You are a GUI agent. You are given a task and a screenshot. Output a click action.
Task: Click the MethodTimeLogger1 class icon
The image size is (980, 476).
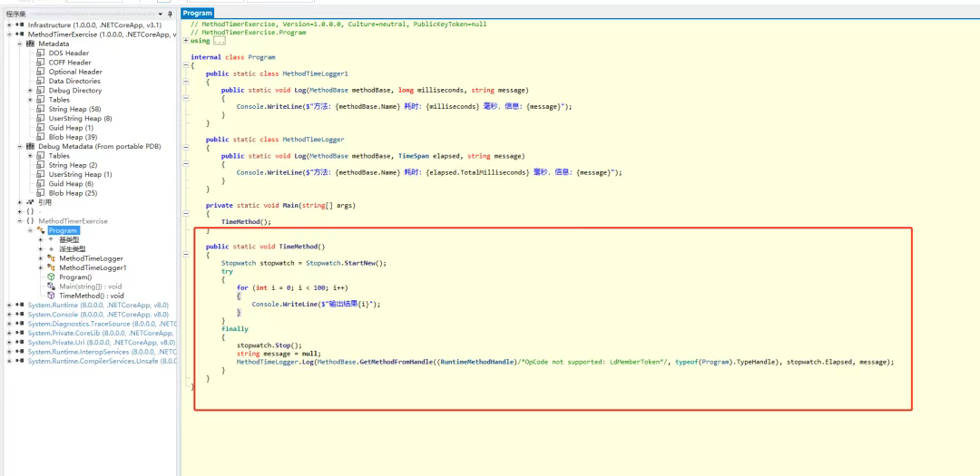[51, 267]
